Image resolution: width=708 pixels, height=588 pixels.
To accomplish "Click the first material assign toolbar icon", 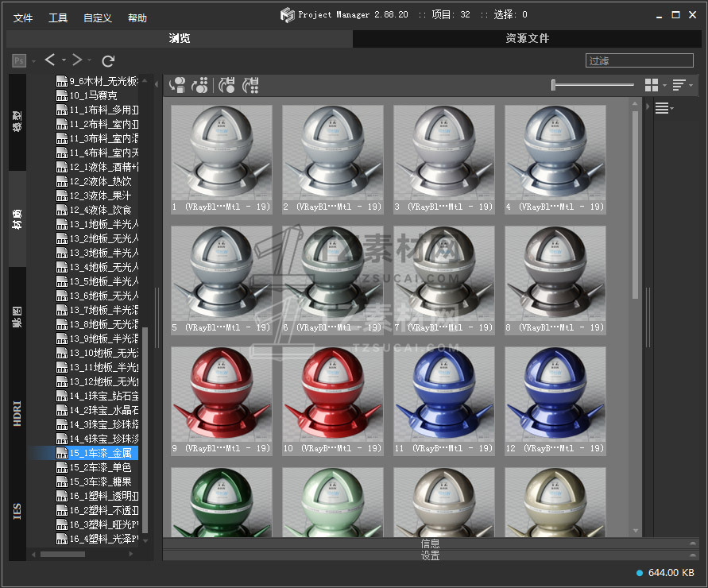I will point(177,85).
